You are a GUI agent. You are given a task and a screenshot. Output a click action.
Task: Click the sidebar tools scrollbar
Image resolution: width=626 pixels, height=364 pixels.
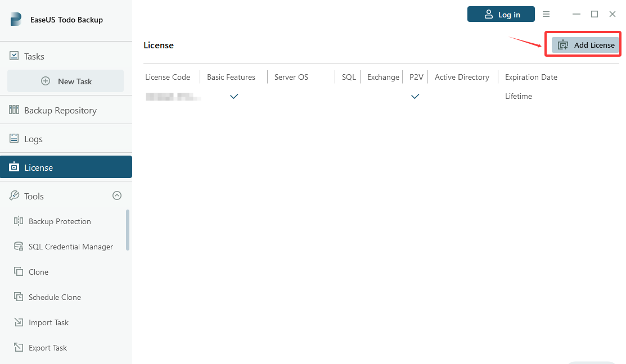coord(128,230)
